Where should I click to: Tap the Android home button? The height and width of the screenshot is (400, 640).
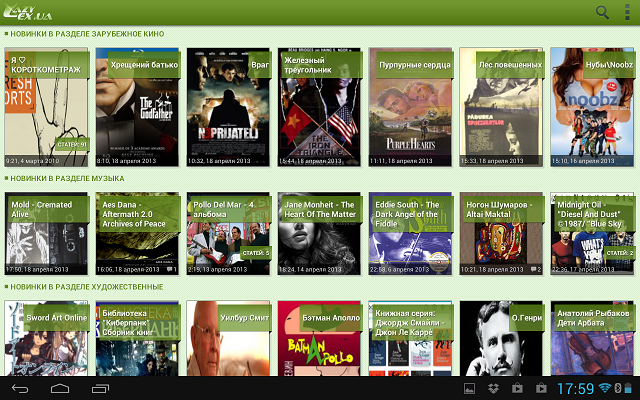click(x=60, y=388)
